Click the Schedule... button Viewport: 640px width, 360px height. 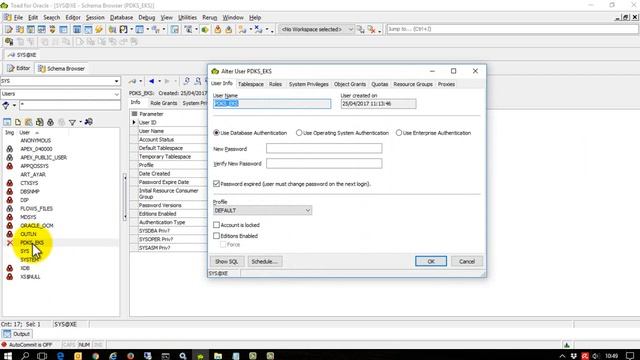(264, 261)
